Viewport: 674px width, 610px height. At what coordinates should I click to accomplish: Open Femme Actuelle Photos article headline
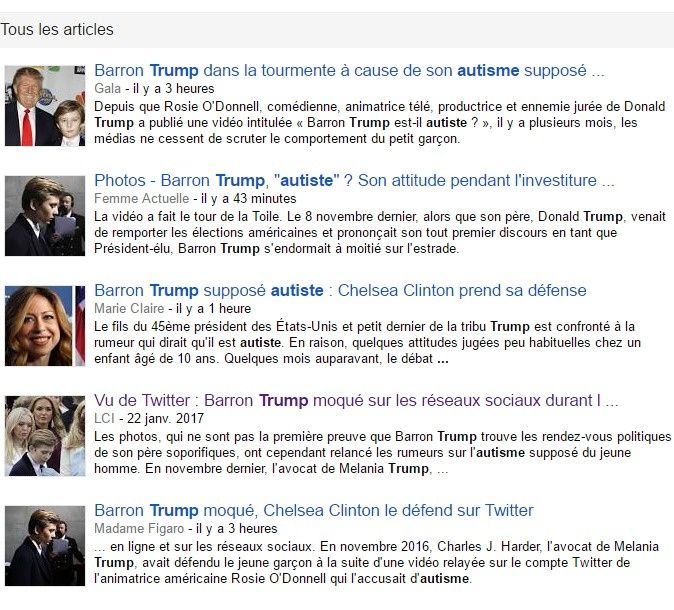click(354, 181)
